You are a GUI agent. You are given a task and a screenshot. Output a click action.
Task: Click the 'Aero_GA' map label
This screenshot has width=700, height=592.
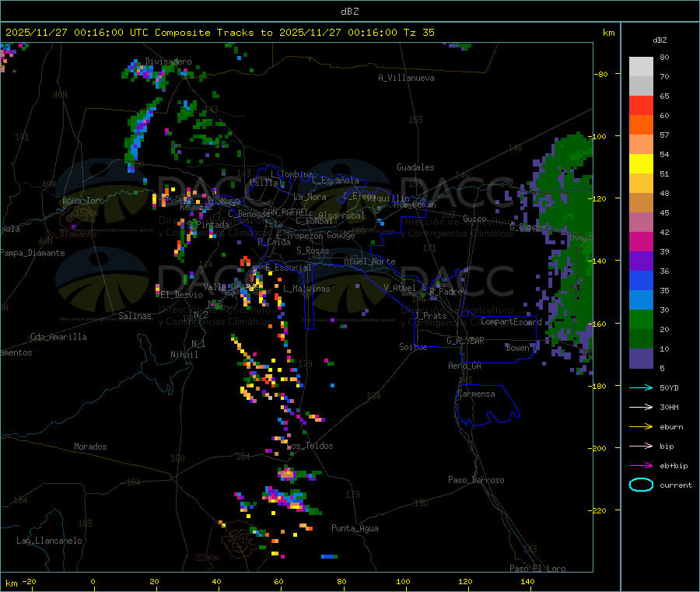(464, 366)
